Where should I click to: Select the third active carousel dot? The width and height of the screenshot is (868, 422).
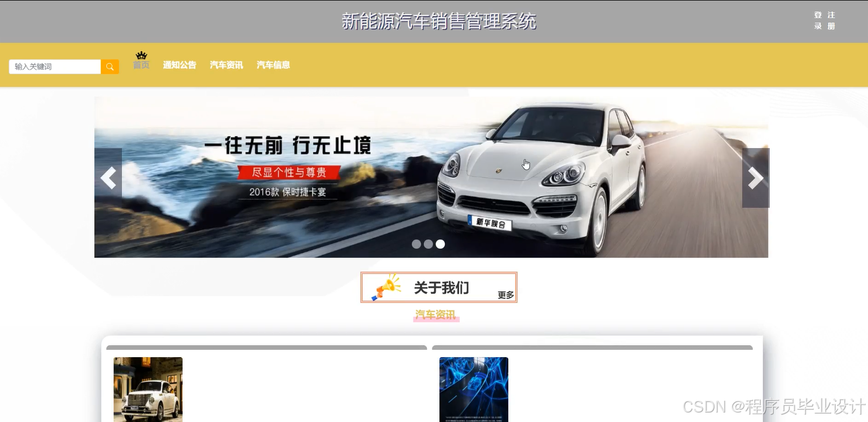[440, 244]
